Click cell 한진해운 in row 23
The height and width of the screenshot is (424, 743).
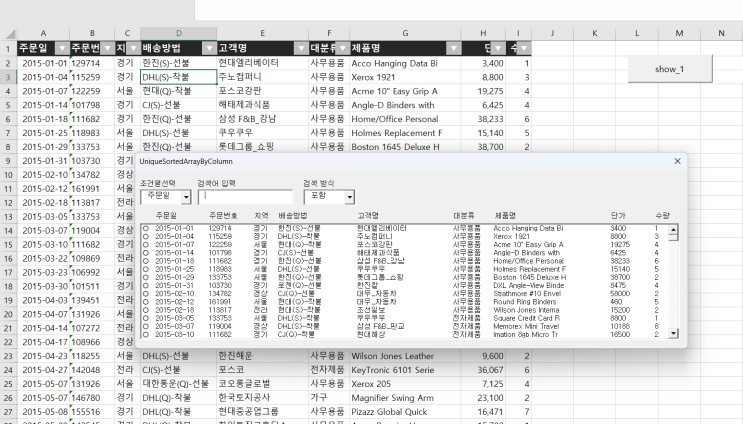pos(263,356)
